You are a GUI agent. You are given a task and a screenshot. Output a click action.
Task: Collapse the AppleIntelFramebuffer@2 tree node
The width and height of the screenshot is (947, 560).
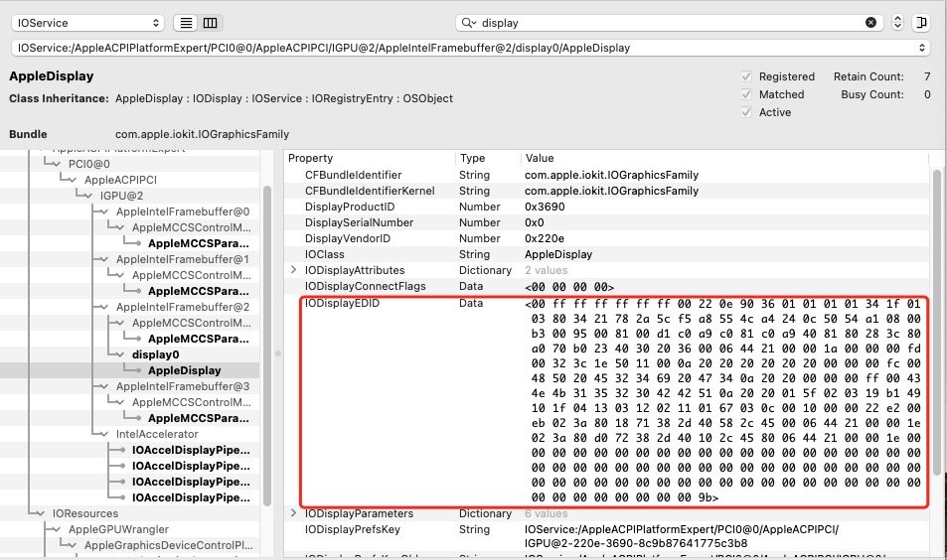[104, 307]
